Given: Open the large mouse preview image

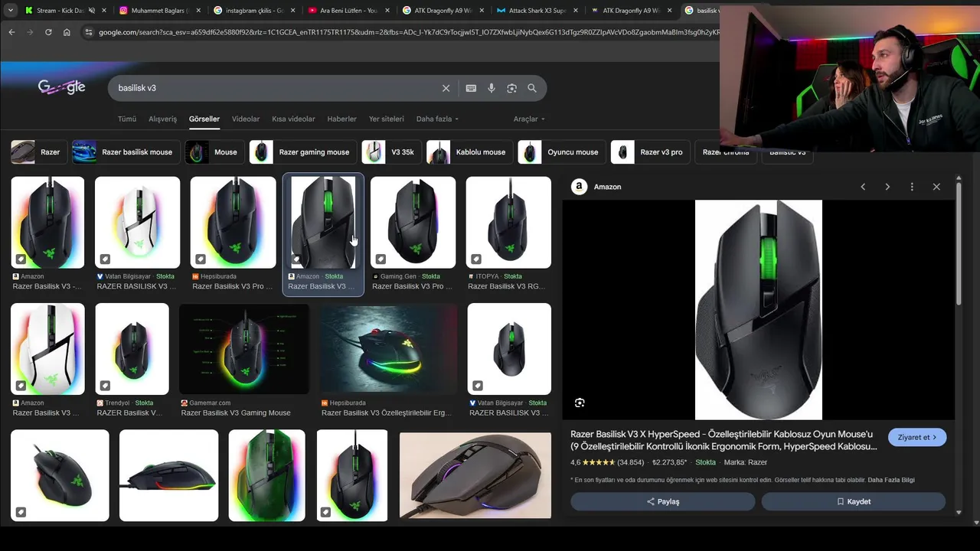Looking at the screenshot, I should point(759,310).
